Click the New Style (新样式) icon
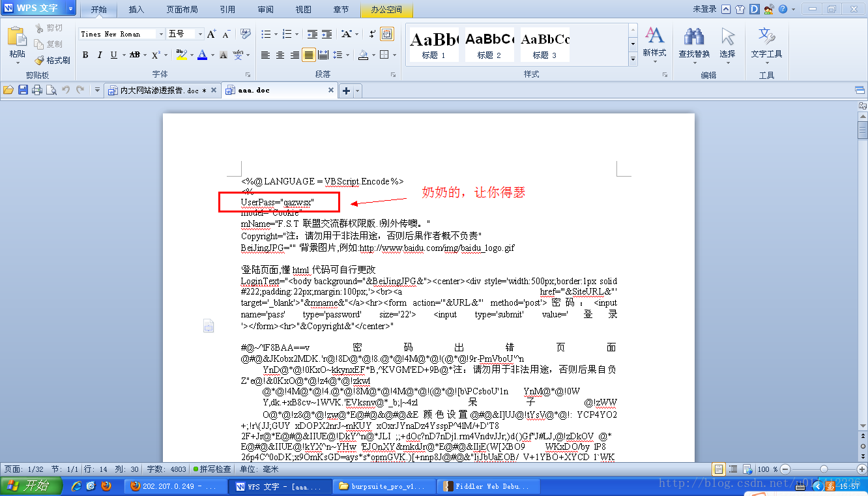 (x=654, y=43)
